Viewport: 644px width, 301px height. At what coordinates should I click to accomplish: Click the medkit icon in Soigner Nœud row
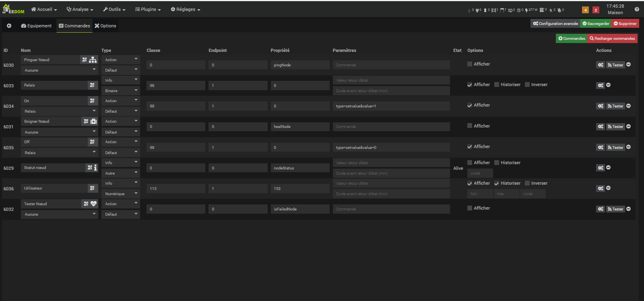93,122
